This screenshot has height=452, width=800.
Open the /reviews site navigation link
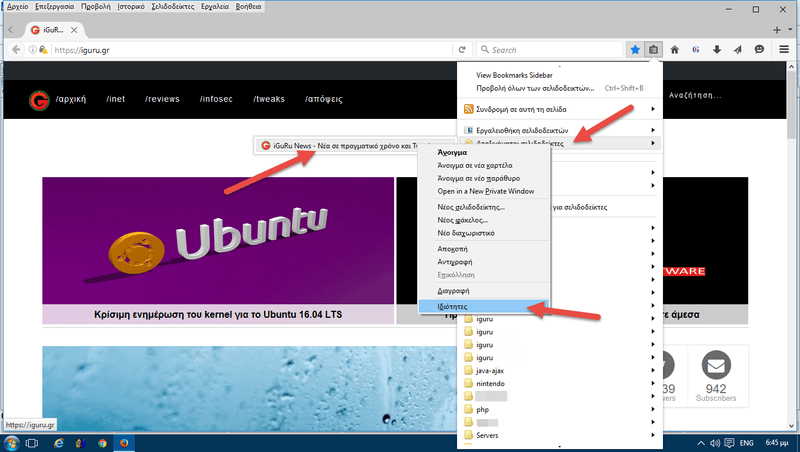coord(164,99)
